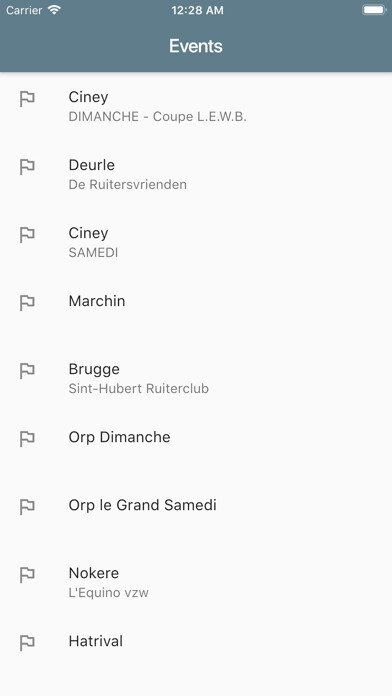
Task: Open the Orp Dimanche event
Action: [x=196, y=446]
